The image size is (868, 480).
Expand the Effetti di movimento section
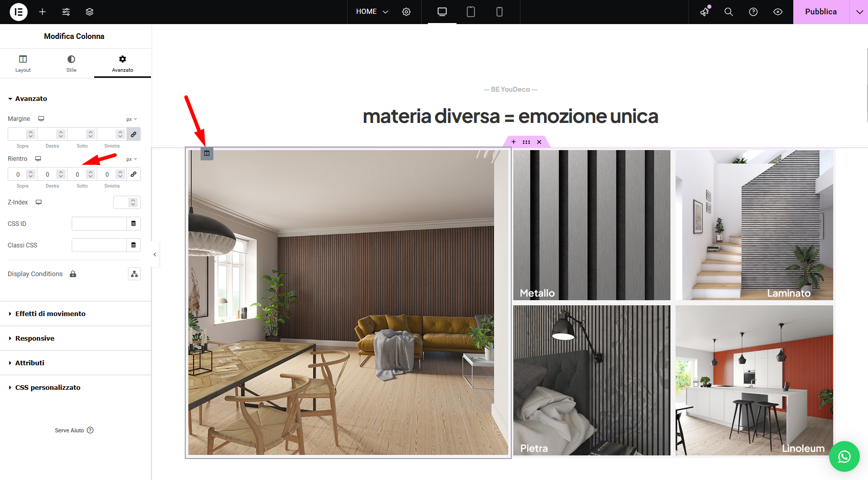point(50,314)
